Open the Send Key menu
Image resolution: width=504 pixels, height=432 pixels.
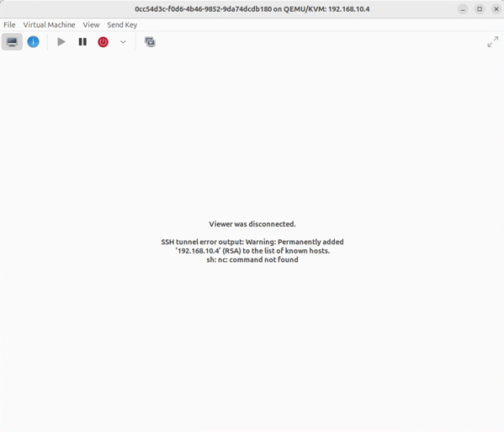point(122,24)
